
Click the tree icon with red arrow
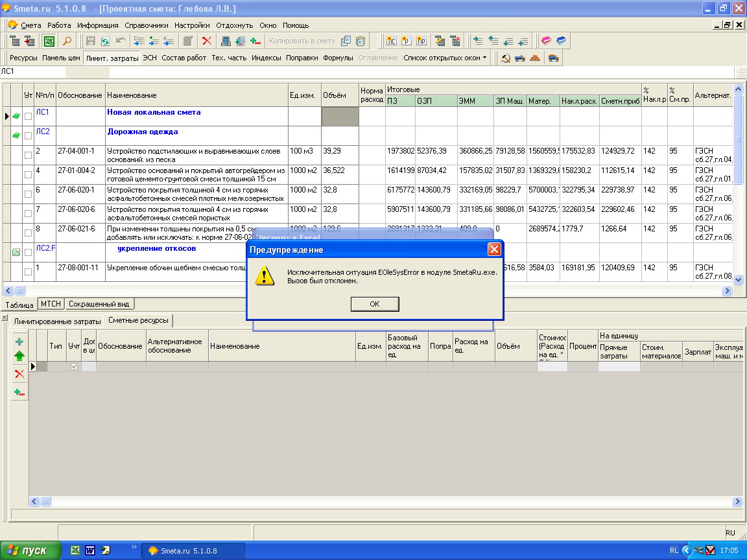(30, 41)
